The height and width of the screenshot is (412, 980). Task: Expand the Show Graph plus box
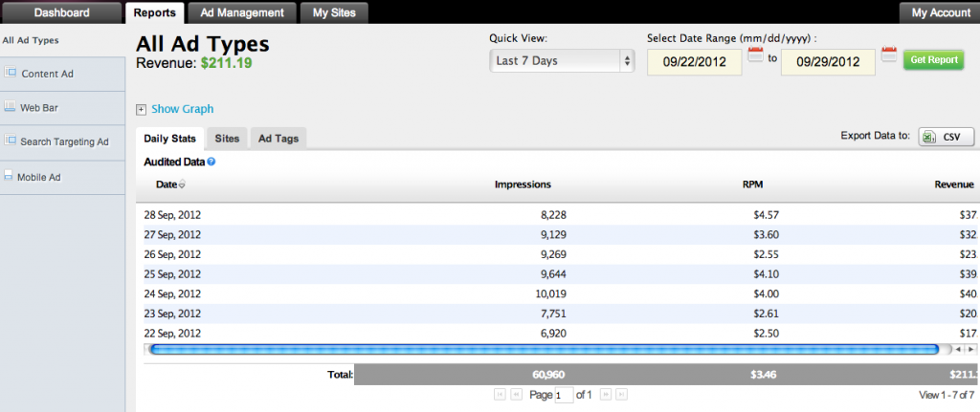[x=142, y=109]
